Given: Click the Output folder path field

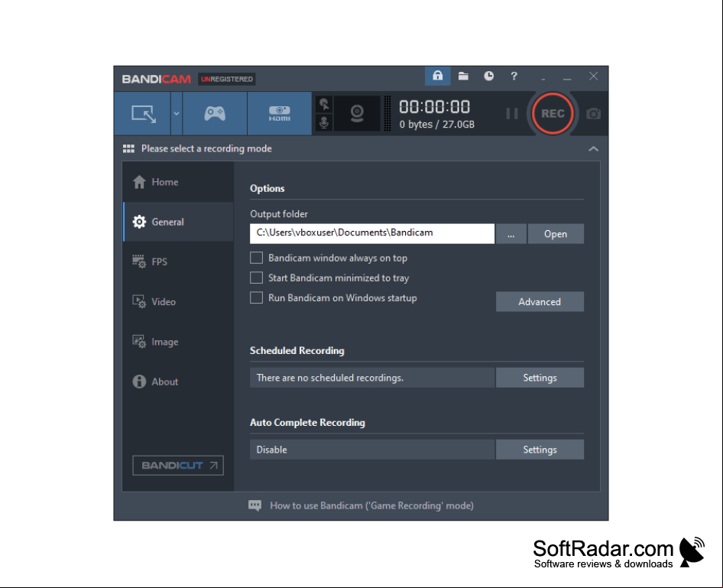Looking at the screenshot, I should [x=372, y=233].
